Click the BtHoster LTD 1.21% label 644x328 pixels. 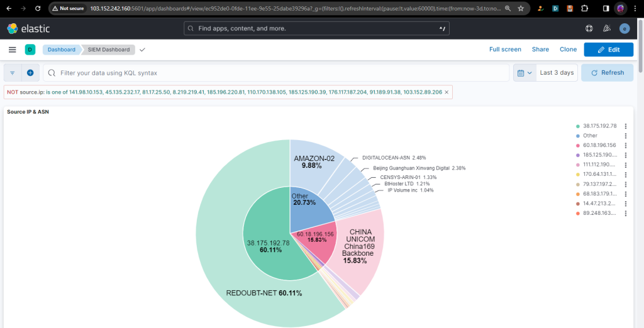407,183
